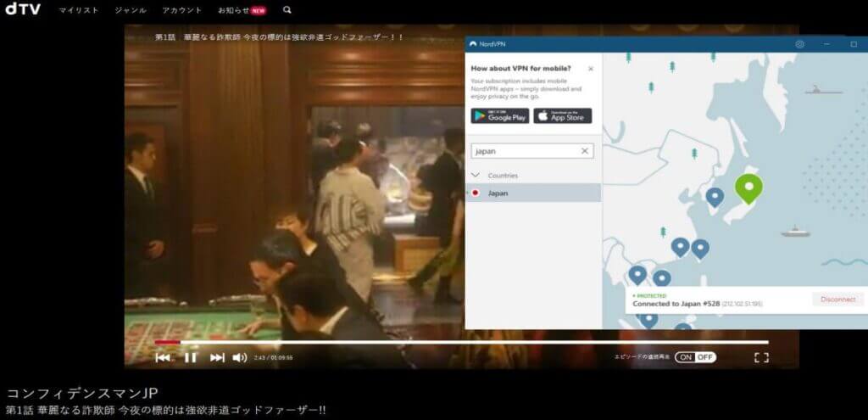Click the How about VPN for mobile? heading
The image size is (868, 420).
[521, 69]
